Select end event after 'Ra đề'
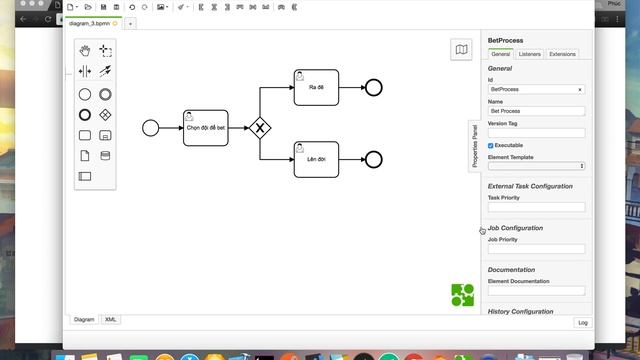This screenshot has width=640, height=360. pos(373,87)
